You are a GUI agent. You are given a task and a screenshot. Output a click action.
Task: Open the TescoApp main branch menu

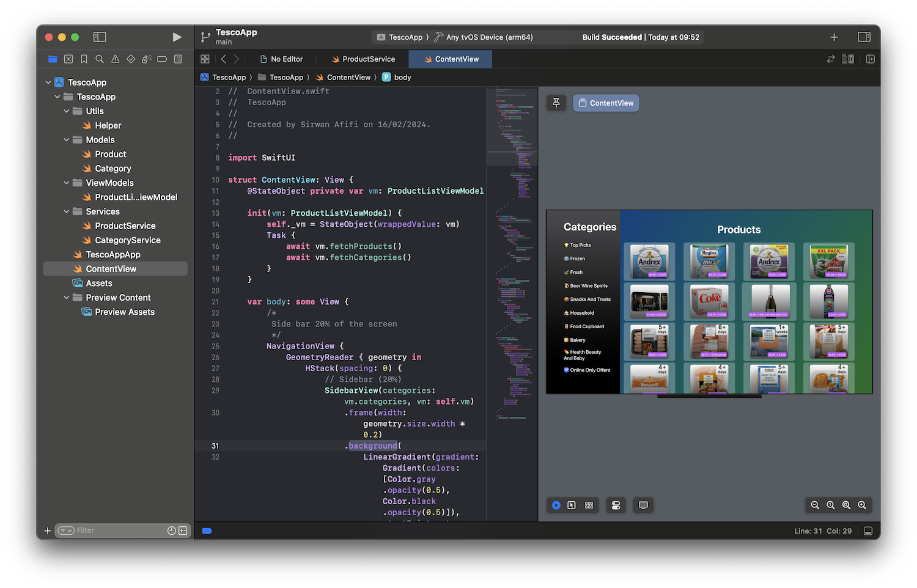(x=229, y=37)
